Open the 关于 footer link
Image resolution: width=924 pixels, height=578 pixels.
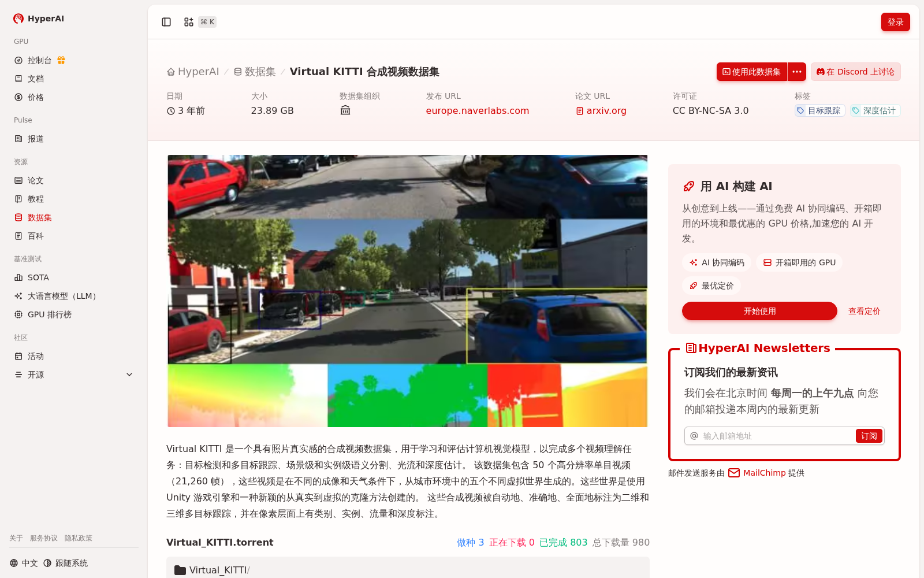[16, 538]
